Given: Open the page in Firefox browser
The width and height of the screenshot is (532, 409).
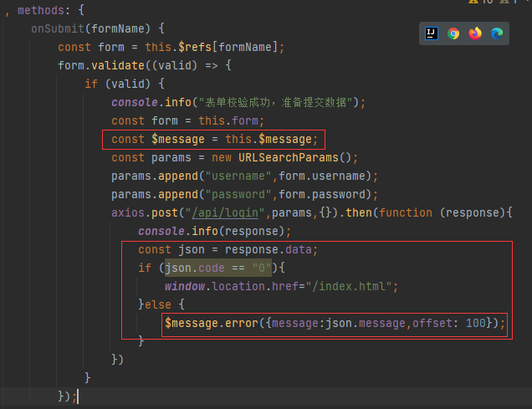Looking at the screenshot, I should [475, 33].
